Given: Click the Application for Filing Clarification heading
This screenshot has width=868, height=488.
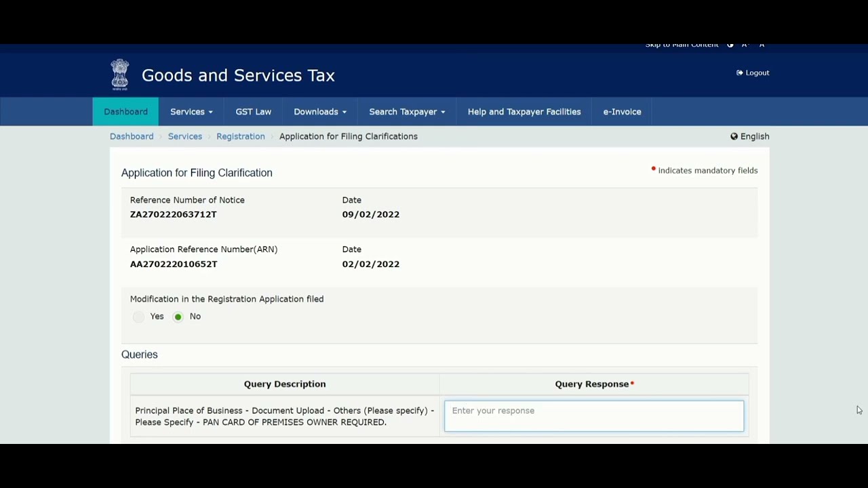Looking at the screenshot, I should (197, 173).
